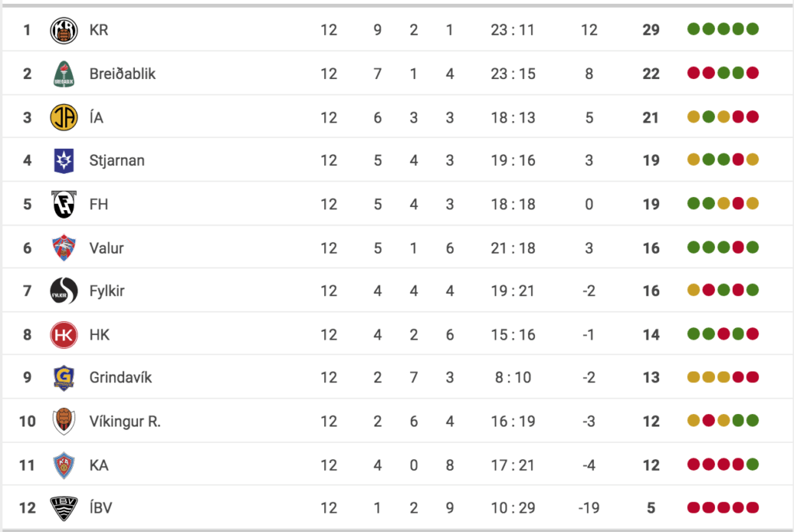The height and width of the screenshot is (532, 794).
Task: Open the Breiðablik team name link
Action: (x=123, y=74)
